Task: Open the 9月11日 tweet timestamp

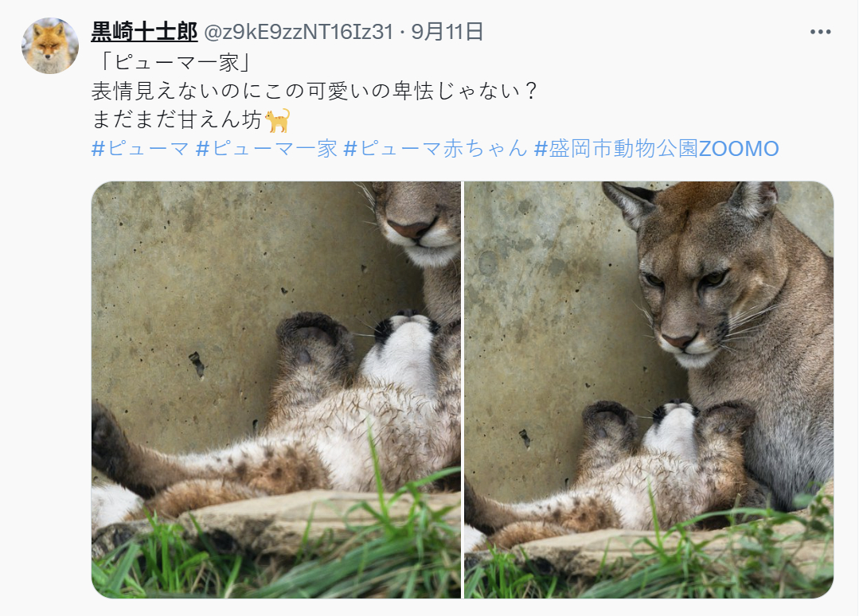Action: (447, 32)
